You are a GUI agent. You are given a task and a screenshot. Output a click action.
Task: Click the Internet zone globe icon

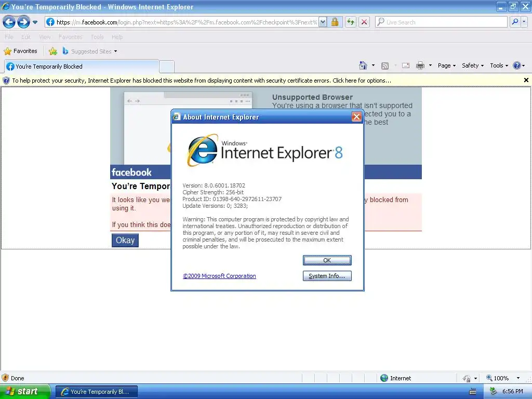point(384,378)
